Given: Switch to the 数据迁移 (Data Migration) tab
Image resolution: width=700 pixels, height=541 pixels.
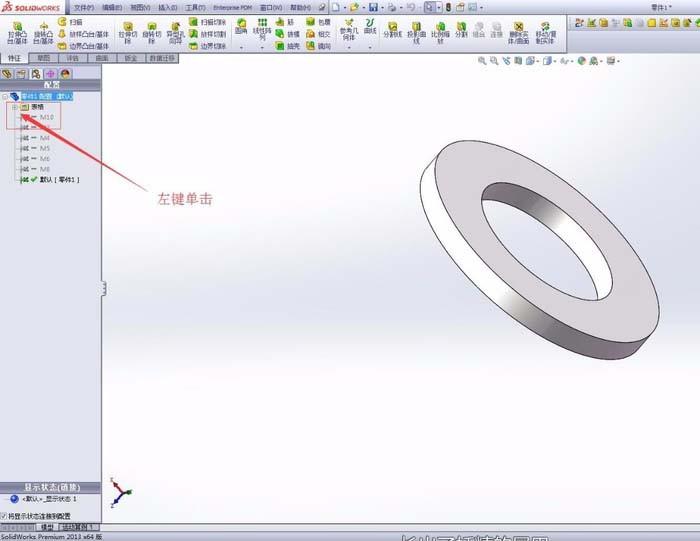Looking at the screenshot, I should (162, 58).
